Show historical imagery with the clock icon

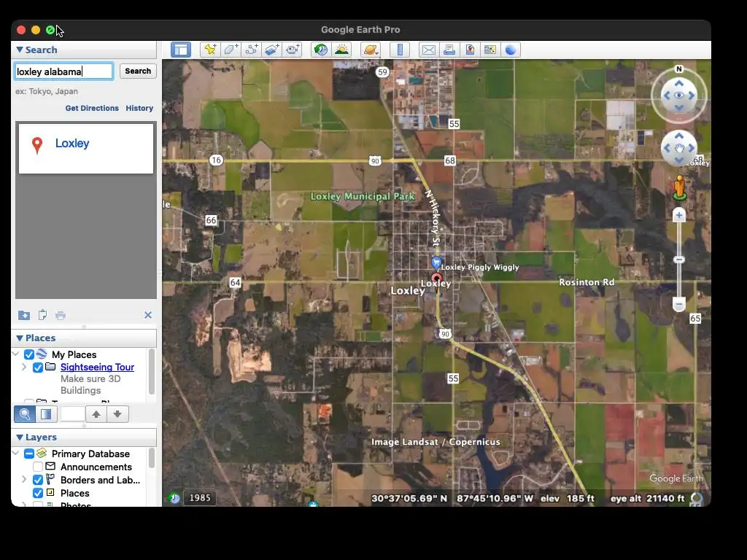click(321, 50)
